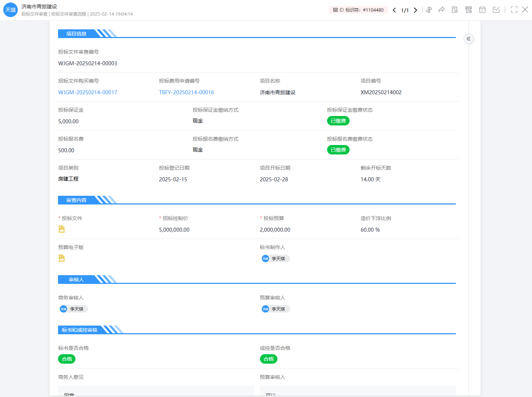This screenshot has width=532, height=397.
Task: Open the document shield icon
Action: (x=455, y=10)
